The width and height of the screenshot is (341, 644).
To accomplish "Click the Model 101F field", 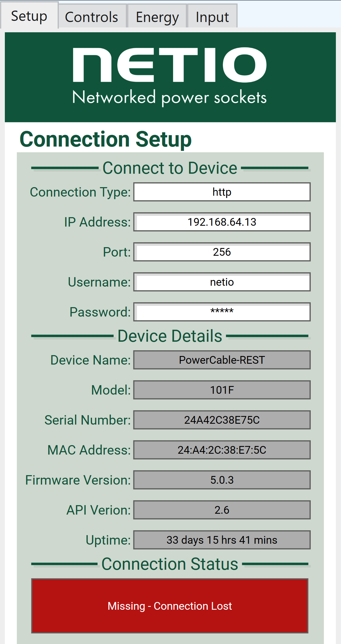I will (x=222, y=390).
